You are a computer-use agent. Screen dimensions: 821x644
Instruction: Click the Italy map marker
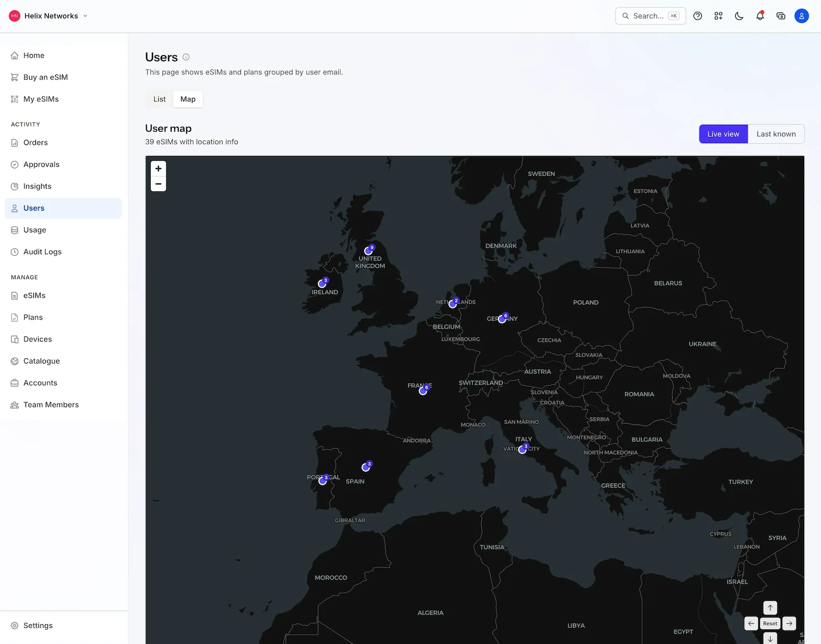pos(522,449)
